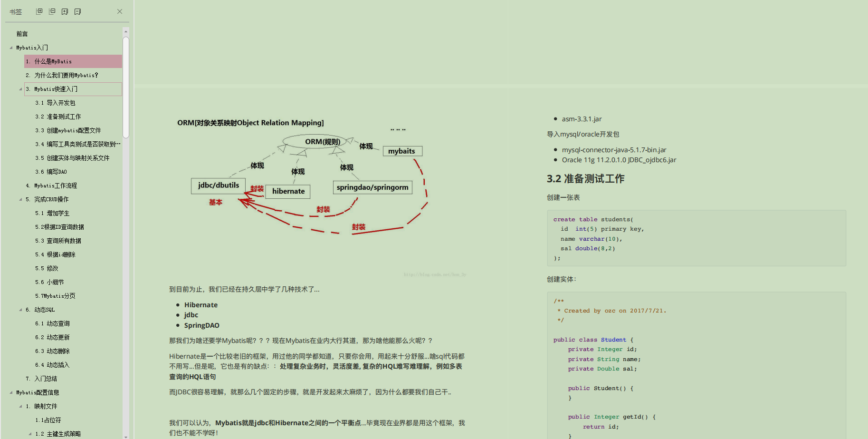Image resolution: width=868 pixels, height=439 pixels.
Task: Open bookmark 5.1 增加学生
Action: [x=52, y=213]
